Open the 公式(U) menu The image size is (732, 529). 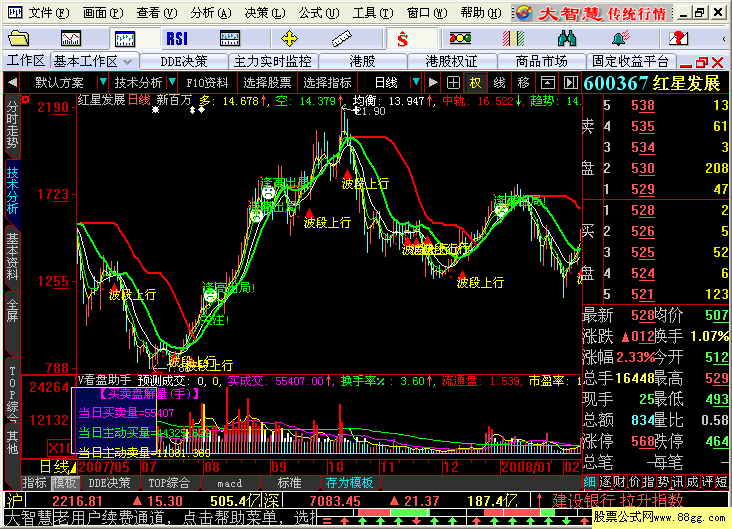[319, 13]
